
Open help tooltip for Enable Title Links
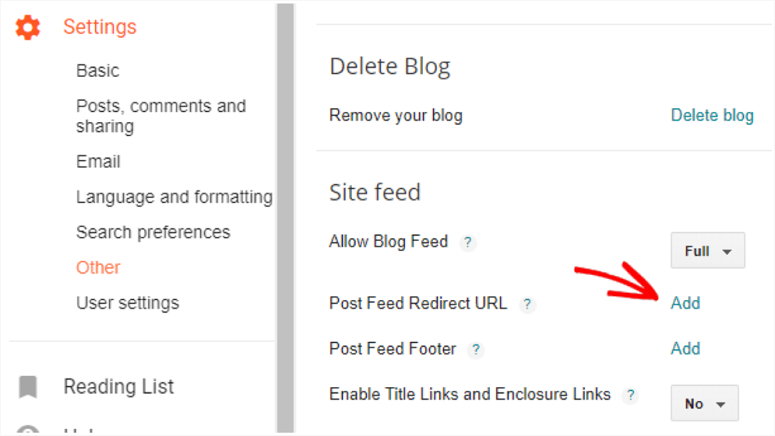(630, 395)
